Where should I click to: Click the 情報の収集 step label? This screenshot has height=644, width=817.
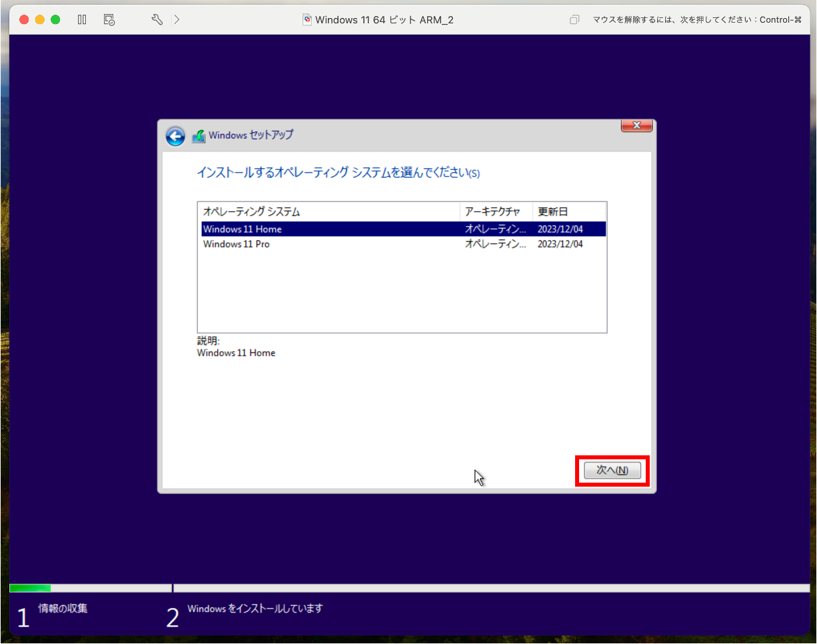coord(63,608)
